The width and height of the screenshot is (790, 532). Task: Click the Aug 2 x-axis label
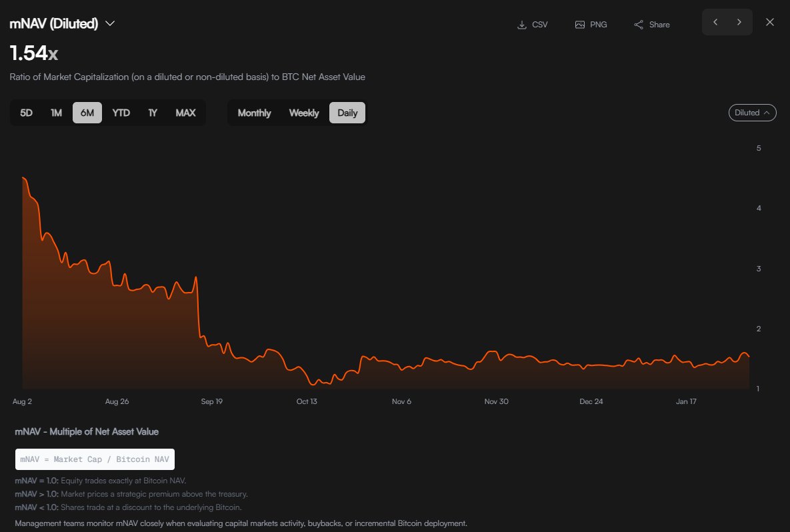(22, 401)
